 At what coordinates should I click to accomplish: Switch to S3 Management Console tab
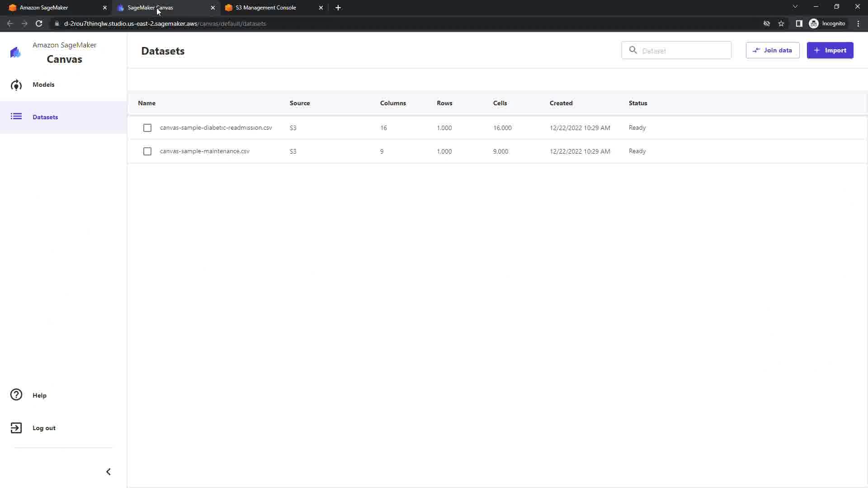coord(266,8)
